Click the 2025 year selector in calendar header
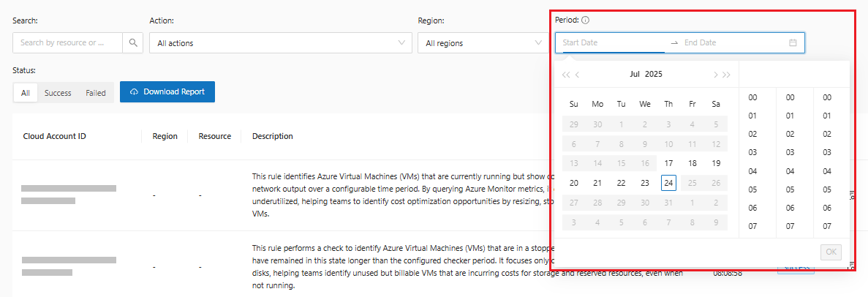Image resolution: width=868 pixels, height=297 pixels. click(x=654, y=75)
